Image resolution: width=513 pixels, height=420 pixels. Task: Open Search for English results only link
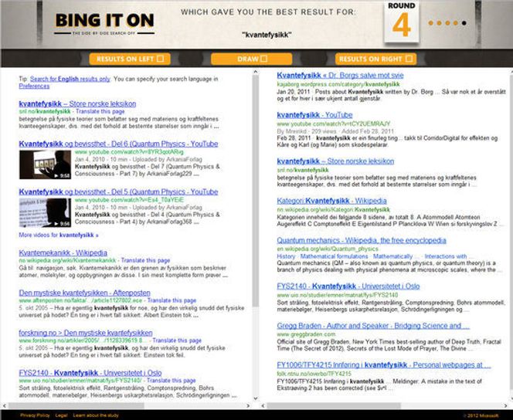click(x=70, y=79)
